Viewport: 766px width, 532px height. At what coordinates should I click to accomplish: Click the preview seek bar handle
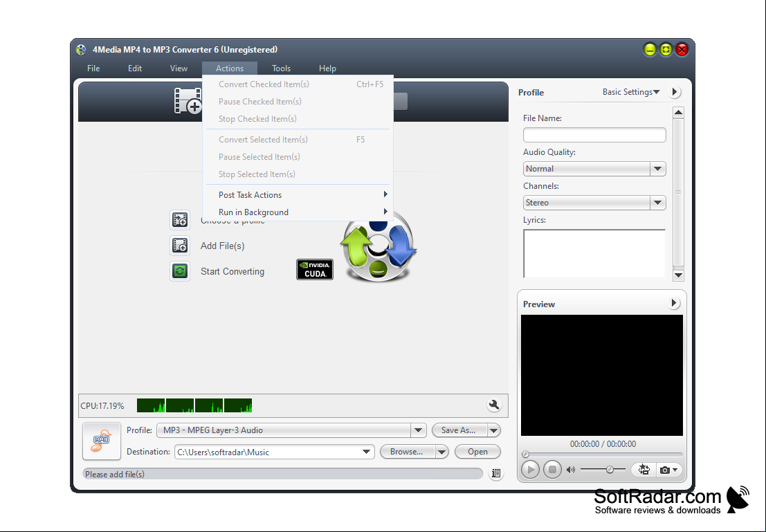tap(525, 455)
